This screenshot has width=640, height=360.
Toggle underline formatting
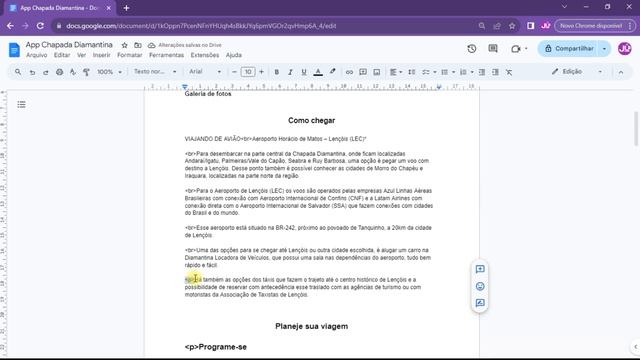tap(304, 72)
